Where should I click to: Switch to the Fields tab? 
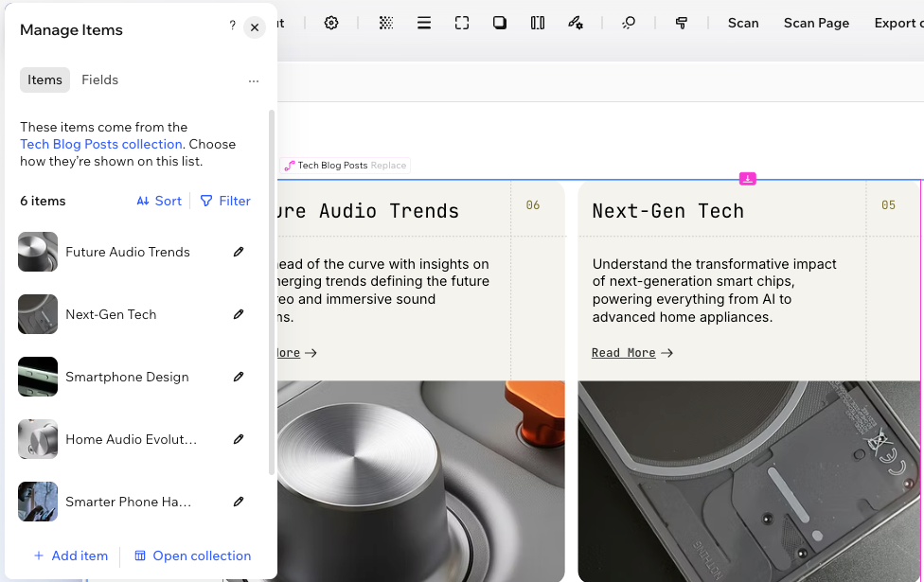point(99,79)
